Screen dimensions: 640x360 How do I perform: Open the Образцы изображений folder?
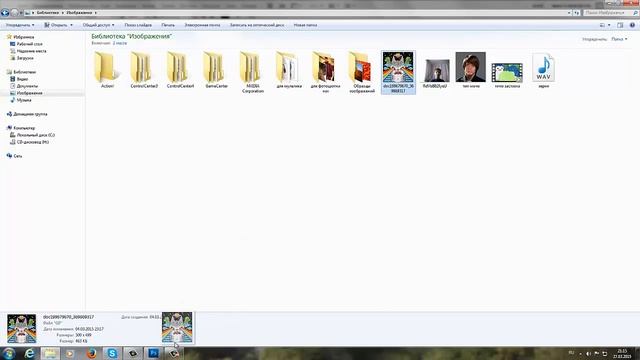pos(362,73)
